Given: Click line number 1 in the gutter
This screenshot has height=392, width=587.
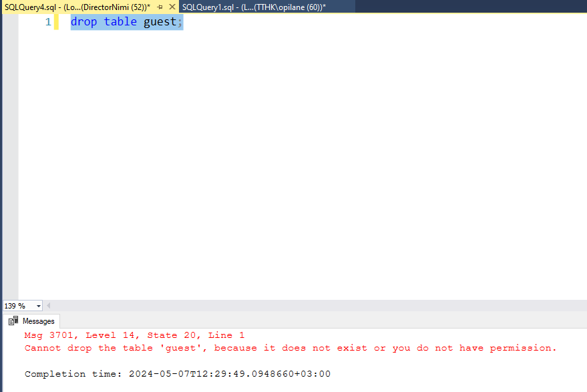Looking at the screenshot, I should (47, 22).
